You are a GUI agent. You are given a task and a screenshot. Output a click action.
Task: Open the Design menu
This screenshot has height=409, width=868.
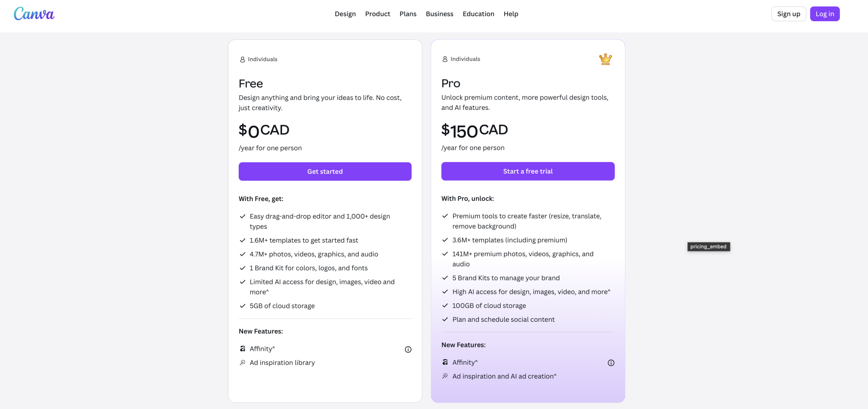point(345,14)
